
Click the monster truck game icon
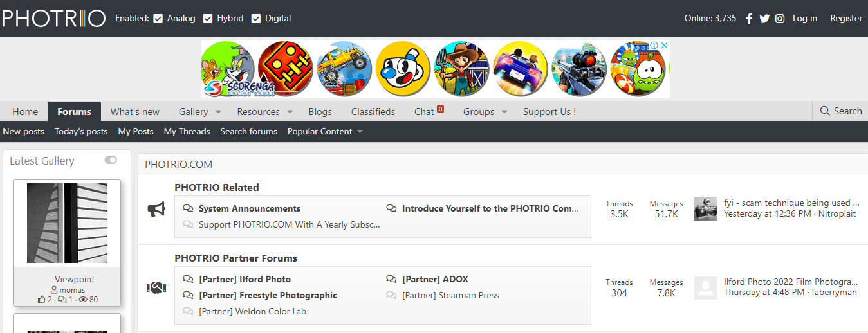coord(344,69)
